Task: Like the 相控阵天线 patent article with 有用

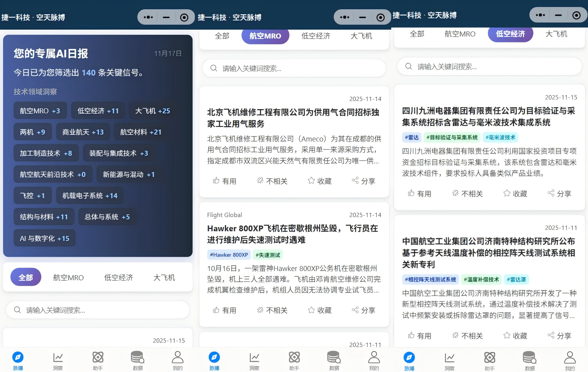Action: tap(420, 336)
